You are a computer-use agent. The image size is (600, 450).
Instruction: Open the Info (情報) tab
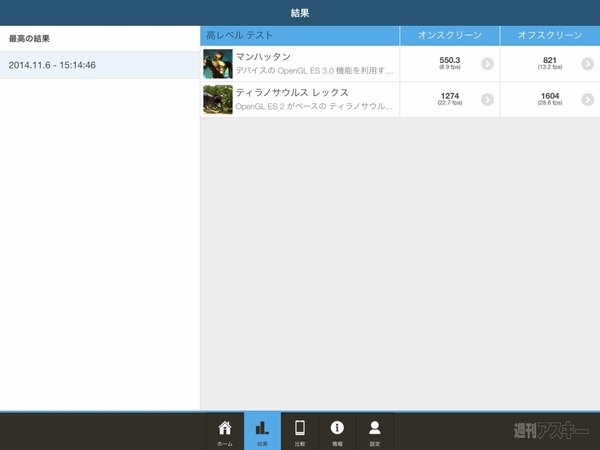(337, 432)
